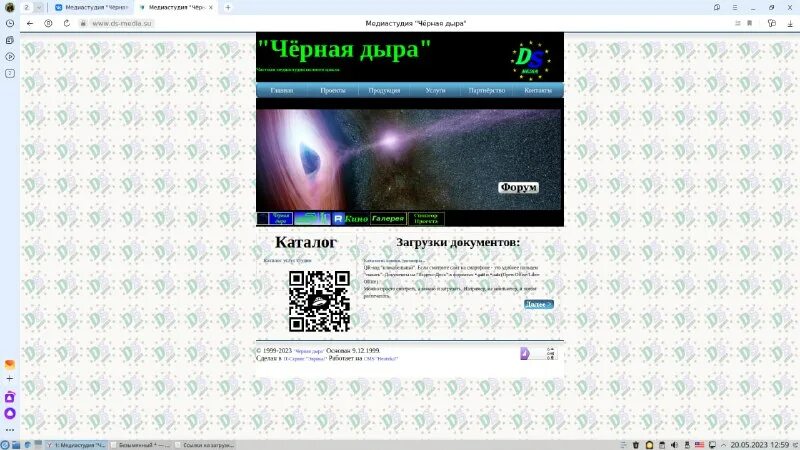Viewport: 800px width, 450px height.
Task: Open the CMS footer link
Action: coord(381,359)
